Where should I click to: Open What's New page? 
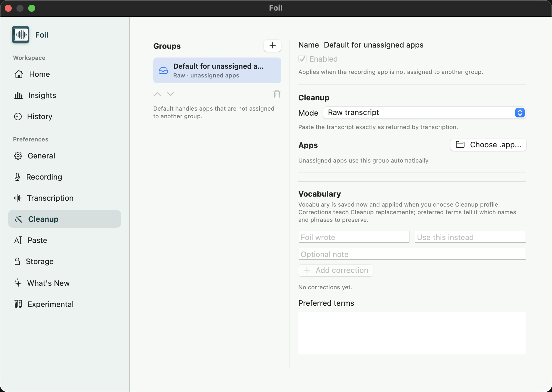coord(65,283)
